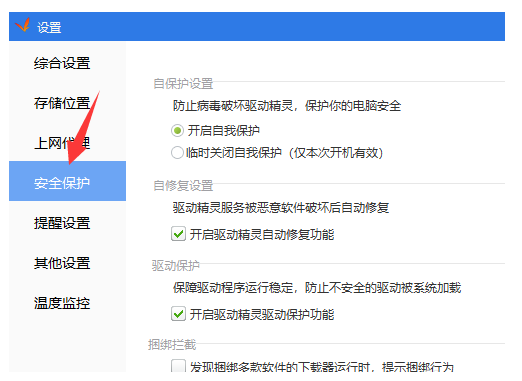
Task: Uncheck 开启驱动精灵自动修复功能 checkbox
Action: click(178, 234)
